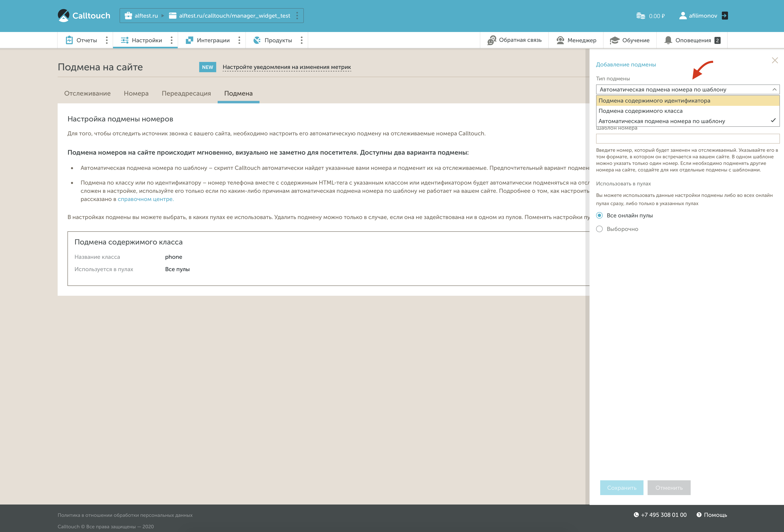Choose Автоматическая подмена номера по шаблону option
784x532 pixels.
point(688,121)
